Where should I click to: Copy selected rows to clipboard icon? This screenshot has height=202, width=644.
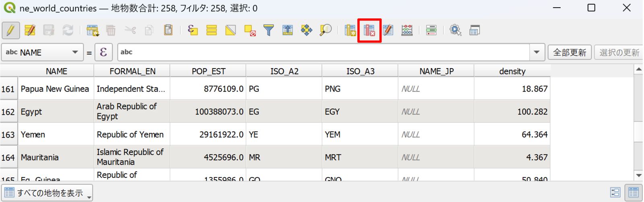coord(149,30)
